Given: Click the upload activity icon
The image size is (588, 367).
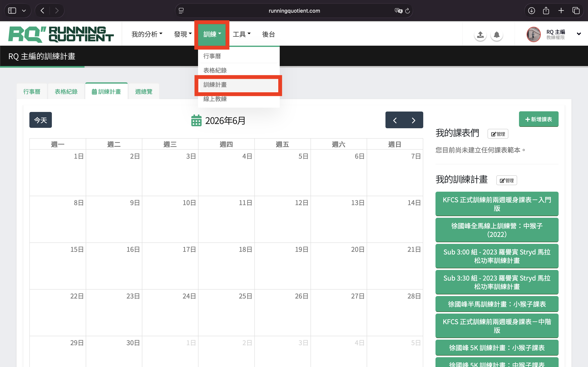Looking at the screenshot, I should pyautogui.click(x=480, y=35).
